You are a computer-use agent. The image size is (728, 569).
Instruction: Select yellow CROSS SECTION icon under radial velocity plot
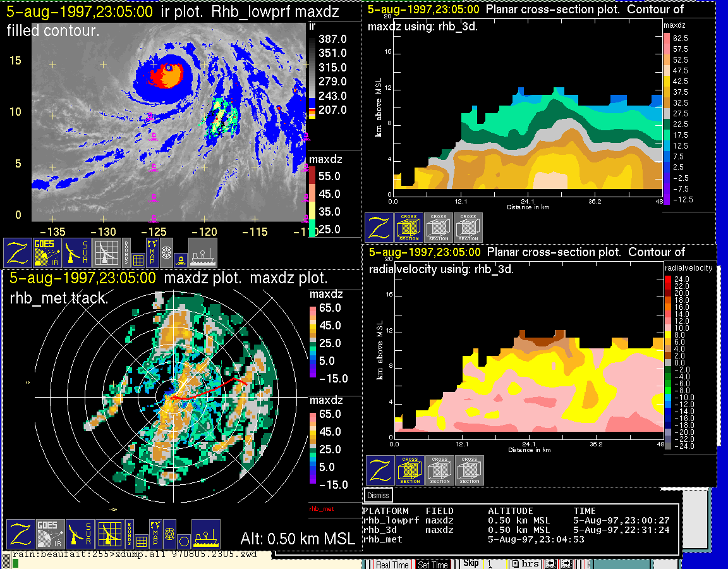click(410, 470)
